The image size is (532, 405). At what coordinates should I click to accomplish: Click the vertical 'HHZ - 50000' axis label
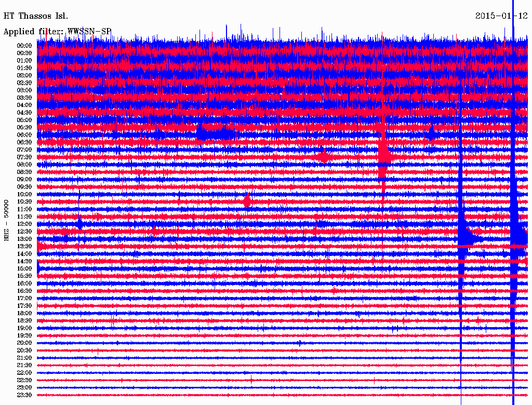[x=6, y=220]
